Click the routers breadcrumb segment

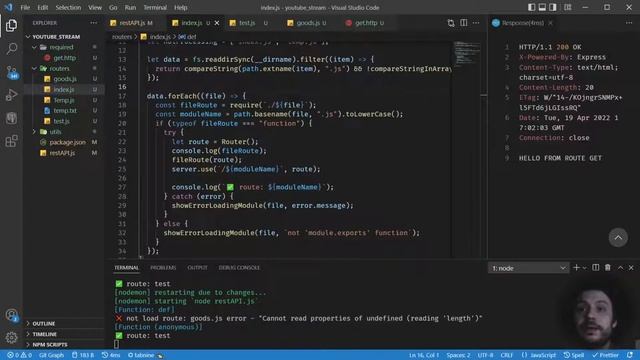click(122, 37)
